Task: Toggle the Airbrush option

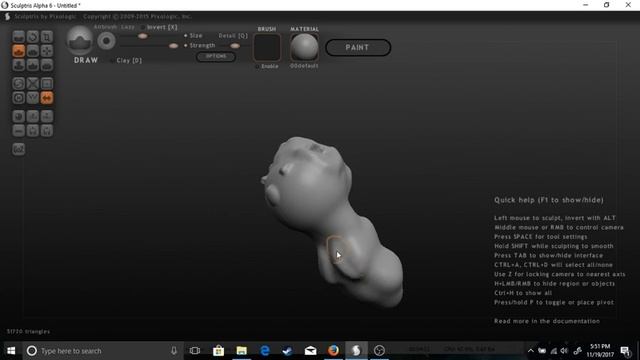Action: click(x=105, y=27)
